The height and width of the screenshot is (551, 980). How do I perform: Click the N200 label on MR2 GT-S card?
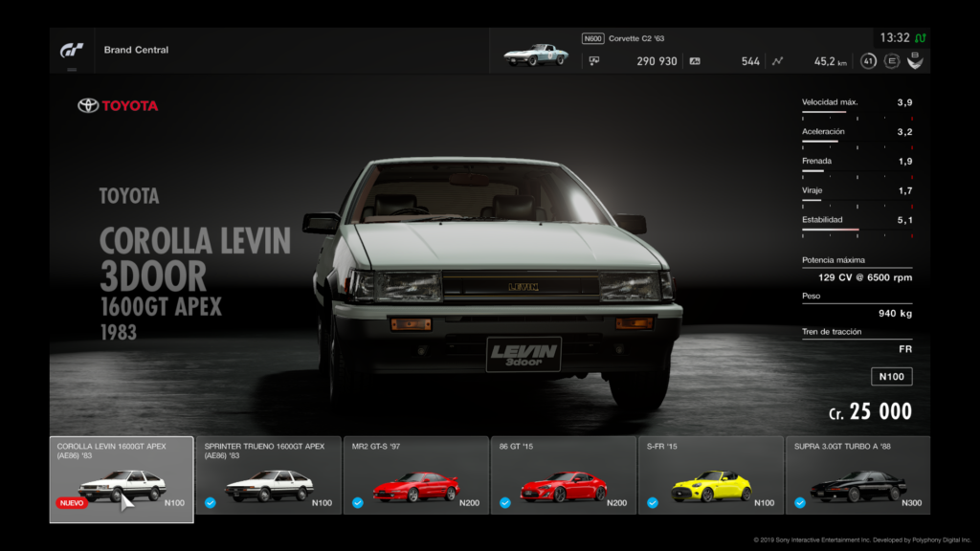click(469, 503)
